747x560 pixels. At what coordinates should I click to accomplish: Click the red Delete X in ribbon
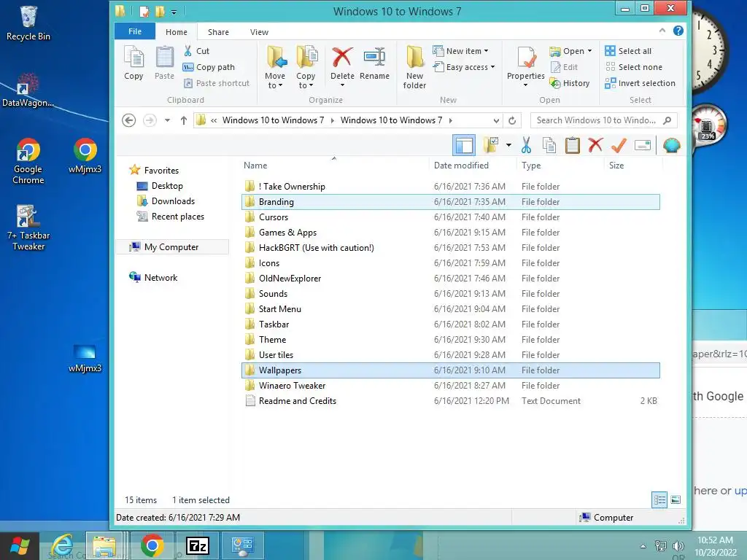[342, 57]
